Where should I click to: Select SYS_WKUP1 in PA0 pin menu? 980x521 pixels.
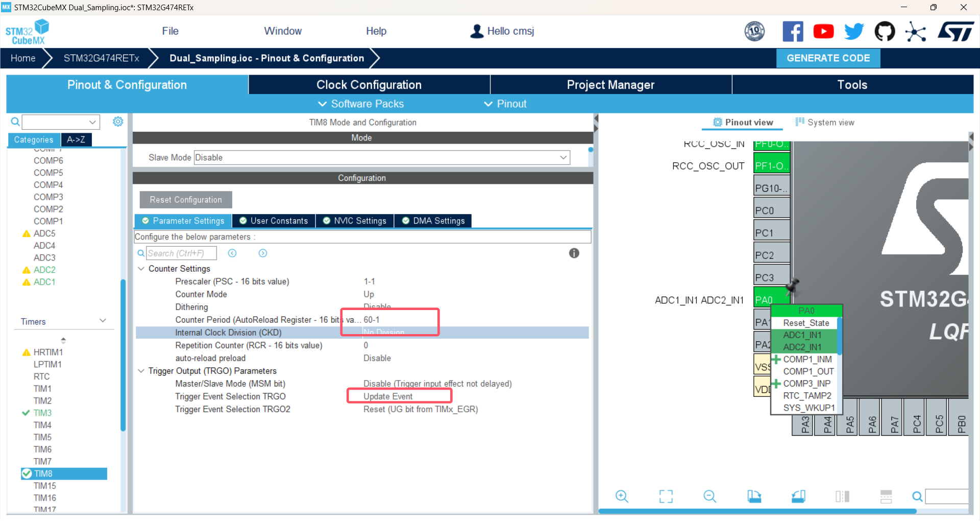coord(809,408)
